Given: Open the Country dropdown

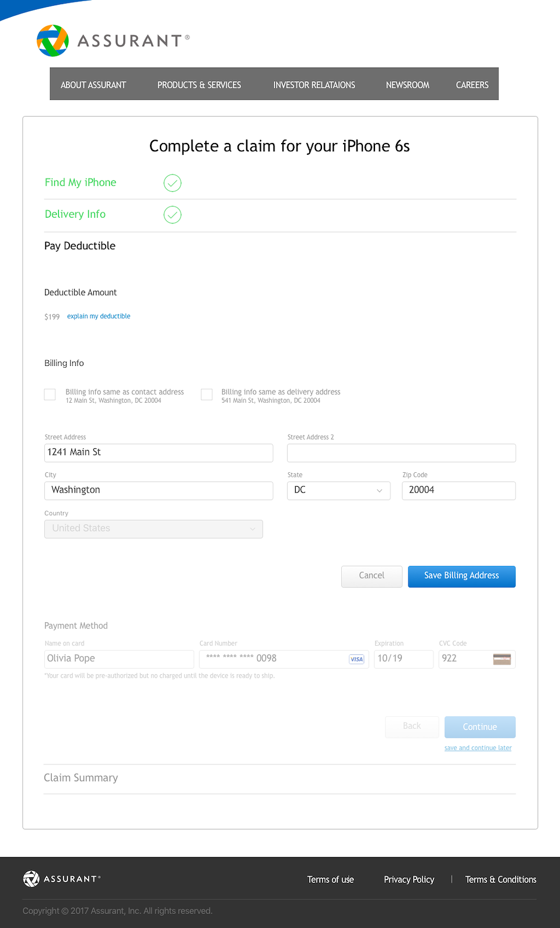Looking at the screenshot, I should [153, 529].
